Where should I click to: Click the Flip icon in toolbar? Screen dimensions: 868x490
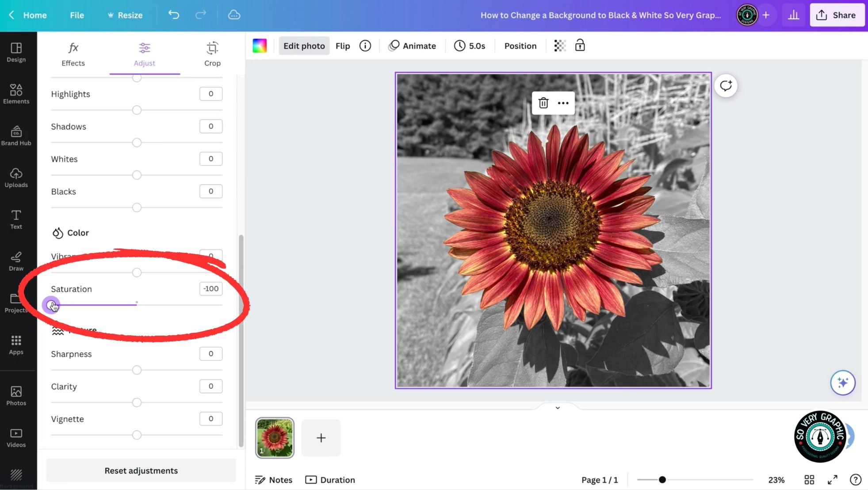click(x=342, y=46)
